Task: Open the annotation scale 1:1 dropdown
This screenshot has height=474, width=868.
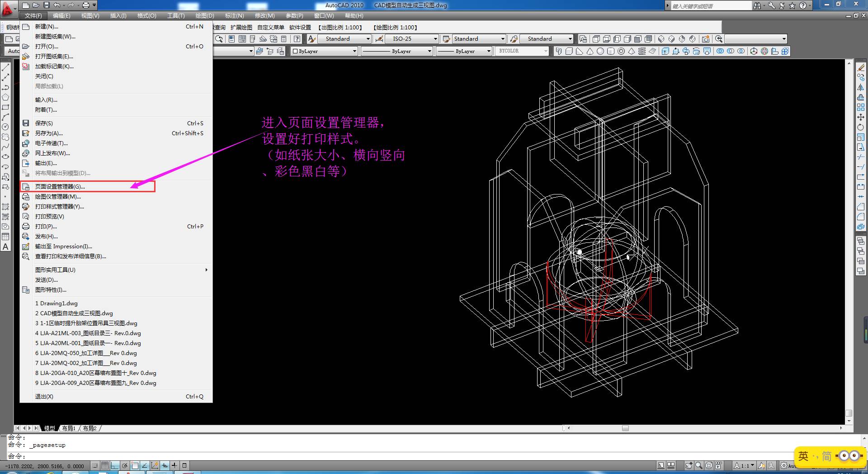Action: (744, 465)
